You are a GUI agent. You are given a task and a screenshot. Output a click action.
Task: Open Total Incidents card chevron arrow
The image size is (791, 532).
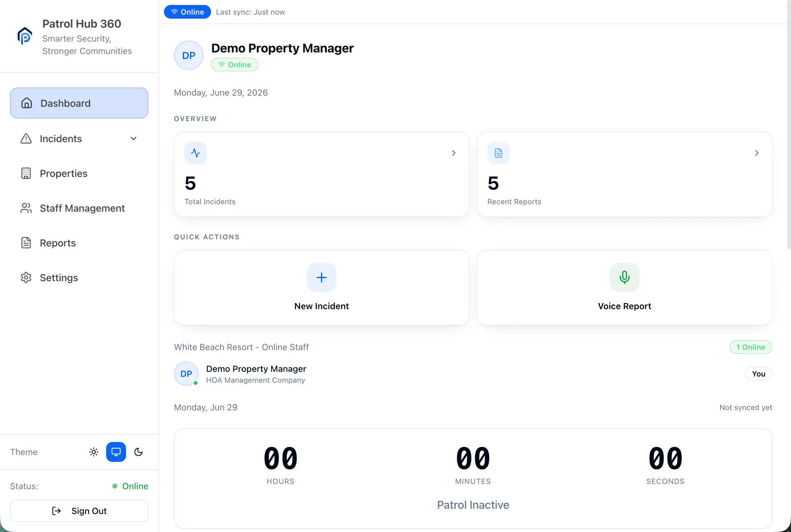[x=454, y=153]
